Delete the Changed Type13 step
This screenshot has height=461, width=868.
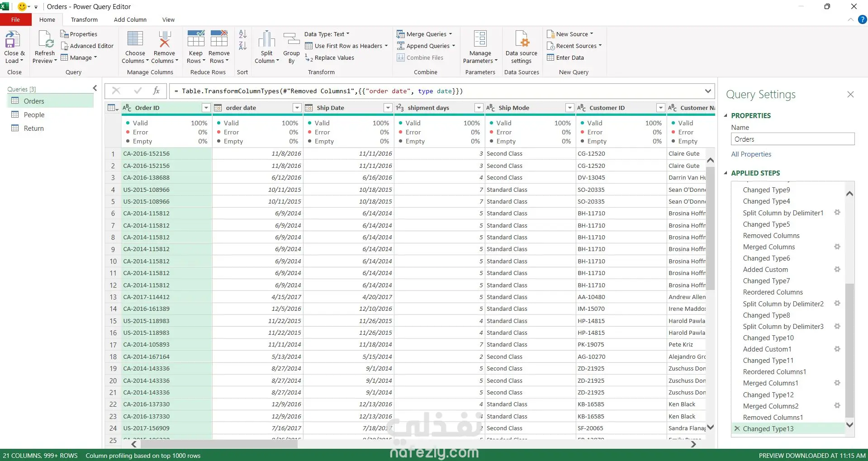click(x=737, y=428)
